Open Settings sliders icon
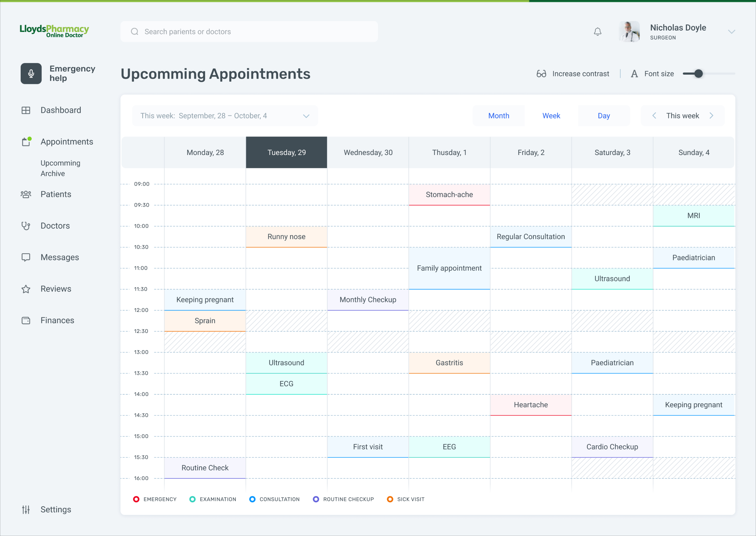Viewport: 756px width, 536px height. (26, 509)
